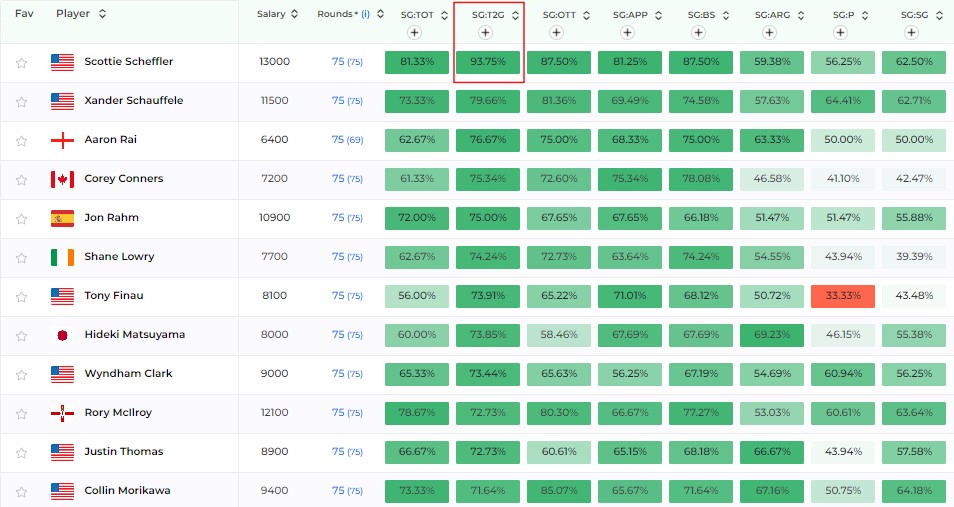Click the plus icon under SG:P
Viewport: 954px width, 507px height.
point(840,33)
